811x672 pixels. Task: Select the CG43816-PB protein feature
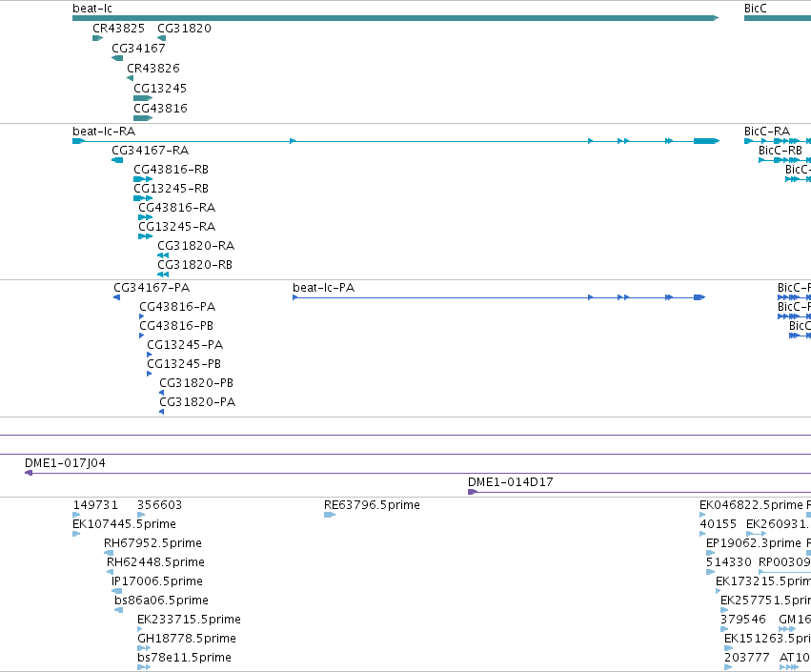tap(142, 336)
